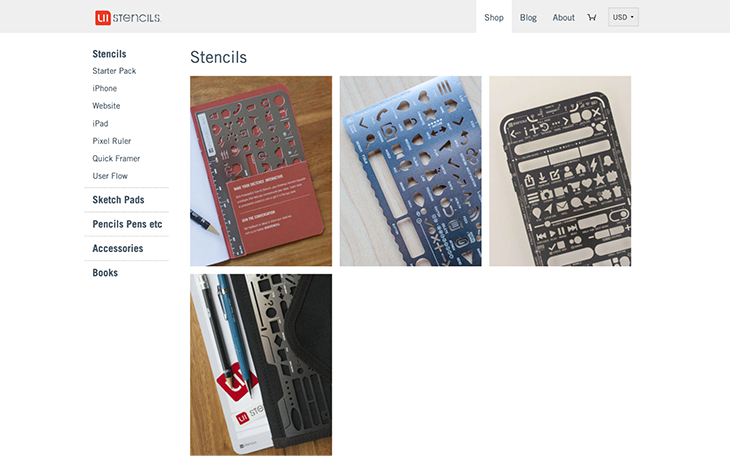Expand the USD currency dropdown
This screenshot has width=730, height=456.
pyautogui.click(x=623, y=17)
